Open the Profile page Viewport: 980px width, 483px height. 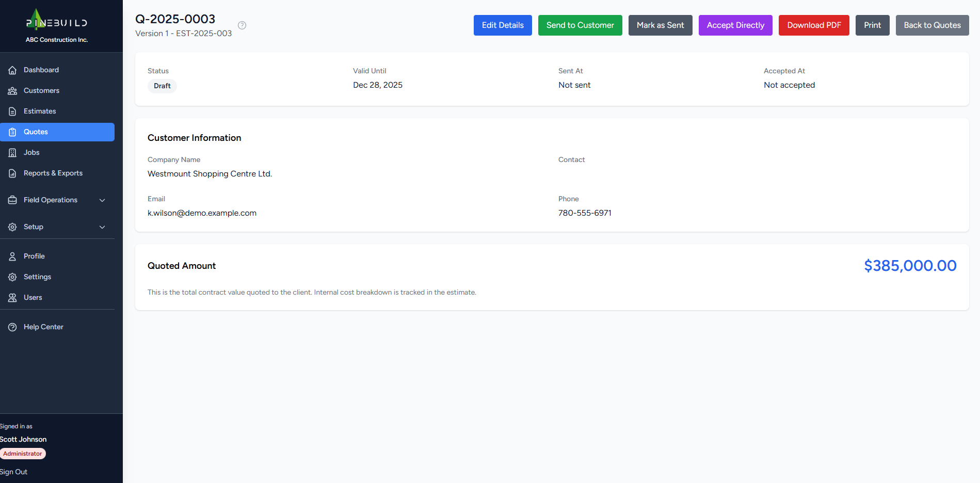tap(34, 256)
